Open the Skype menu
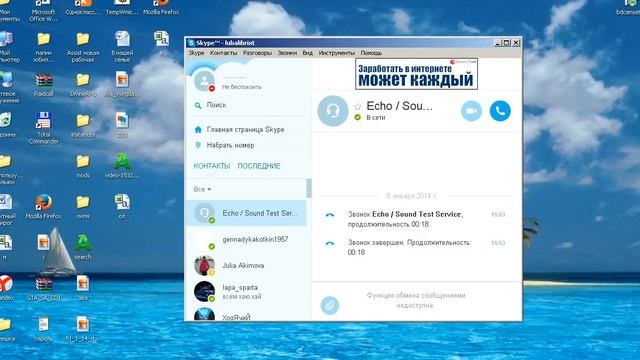640x360 pixels. point(196,53)
